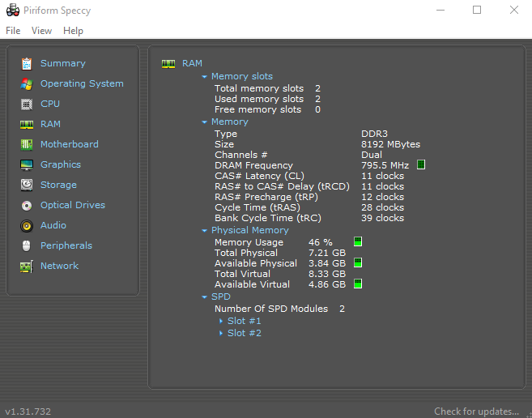The height and width of the screenshot is (418, 532).
Task: Click the Storage hard drive icon
Action: point(27,185)
